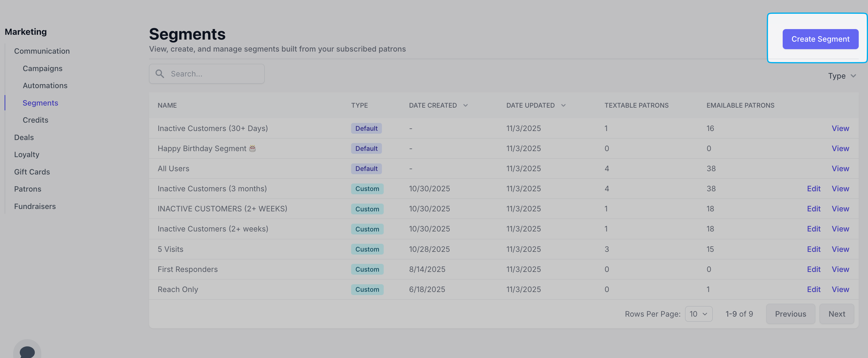Open Loyalty in the sidebar
Screen dimensions: 868x358
[x=27, y=154]
